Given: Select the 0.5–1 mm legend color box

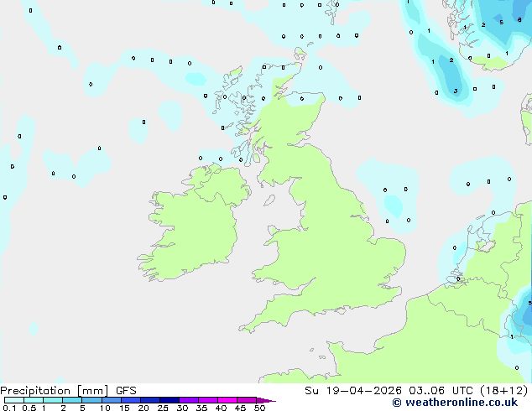Looking at the screenshot, I should pyautogui.click(x=34, y=400).
